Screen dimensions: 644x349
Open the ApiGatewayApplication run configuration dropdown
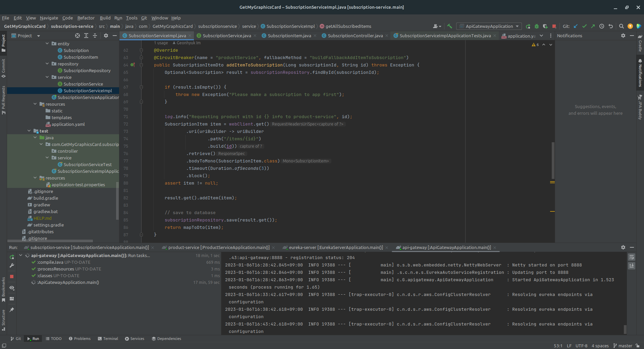click(x=489, y=26)
